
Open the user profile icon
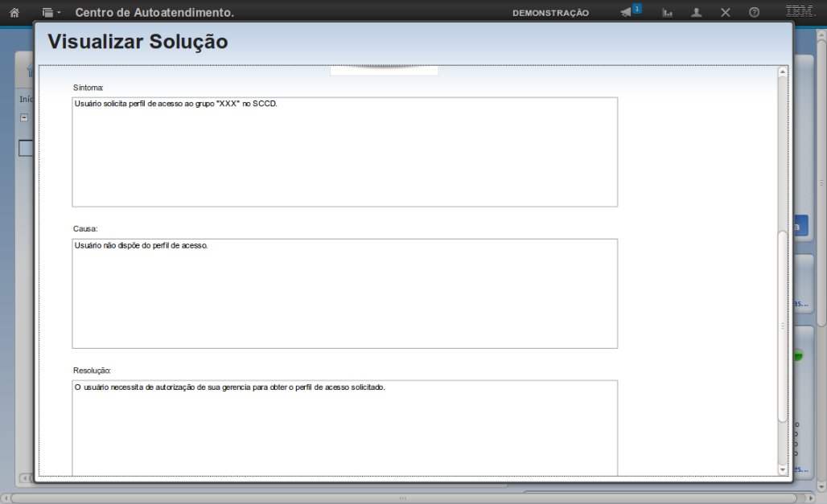[697, 13]
